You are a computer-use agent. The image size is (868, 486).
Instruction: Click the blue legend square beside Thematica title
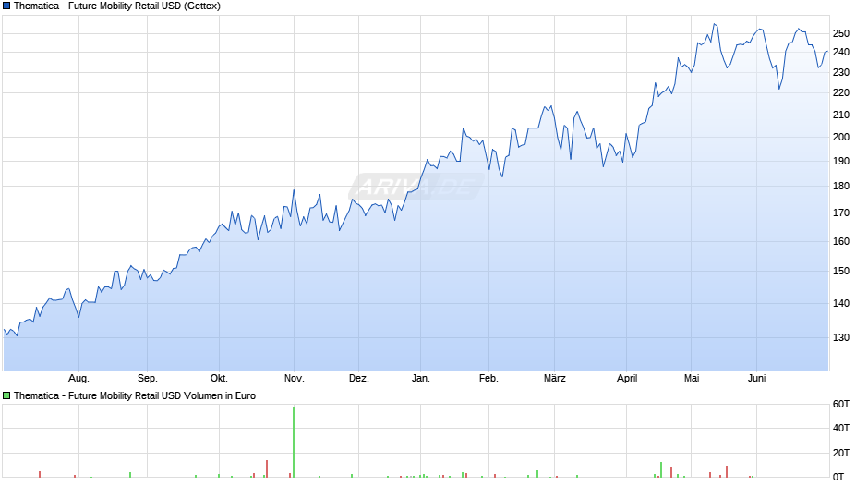(6, 6)
